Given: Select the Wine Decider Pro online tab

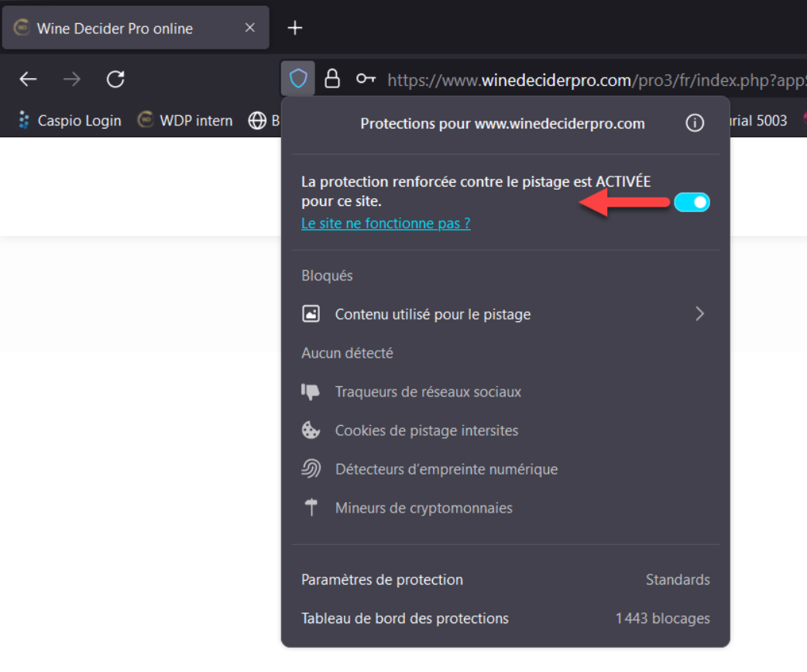Looking at the screenshot, I should click(x=136, y=28).
